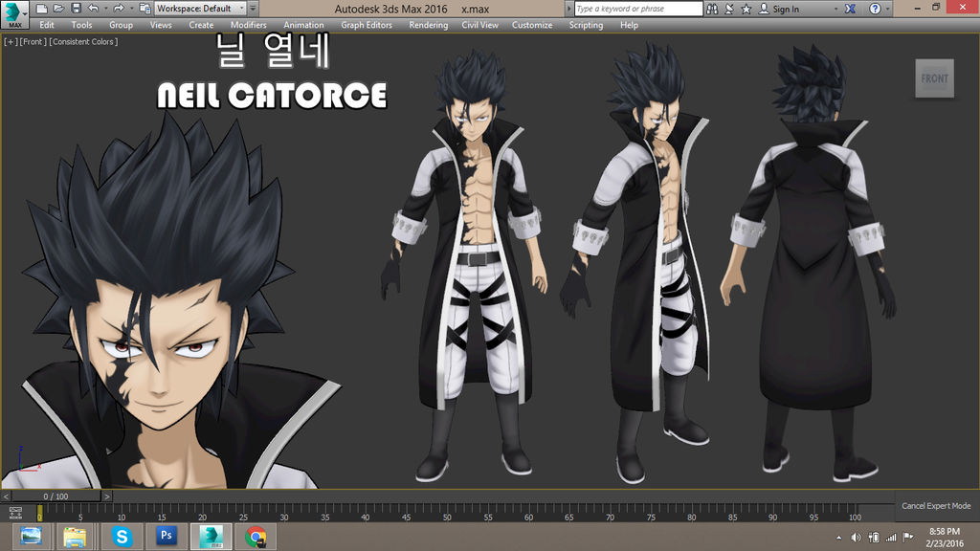Image resolution: width=980 pixels, height=551 pixels.
Task: Open the Workspace: Default dropdown
Action: tap(200, 8)
